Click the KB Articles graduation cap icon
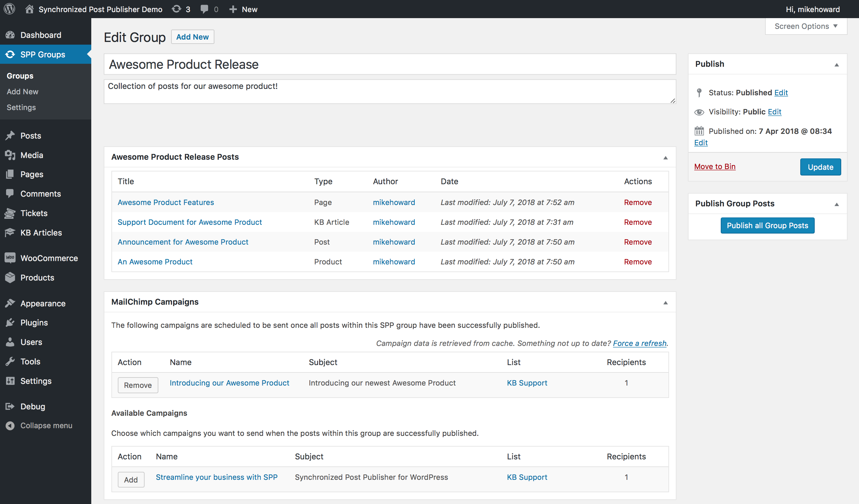The height and width of the screenshot is (504, 859). [10, 233]
